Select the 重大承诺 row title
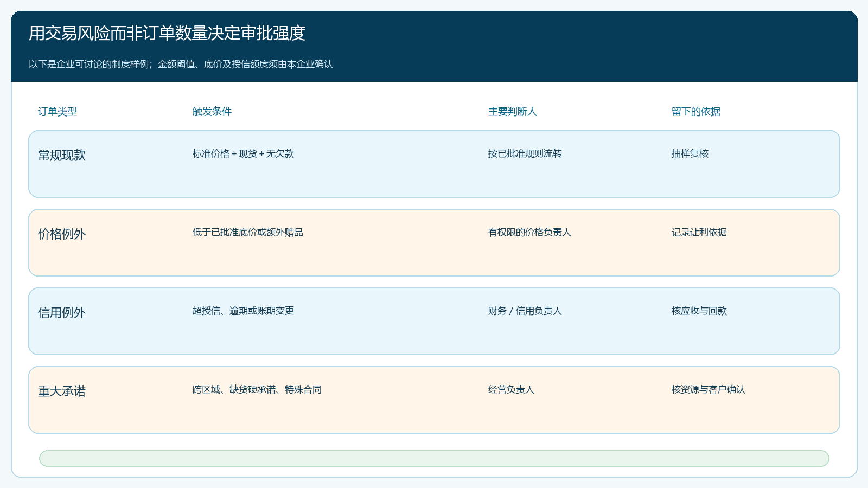This screenshot has height=488, width=868. tap(62, 391)
